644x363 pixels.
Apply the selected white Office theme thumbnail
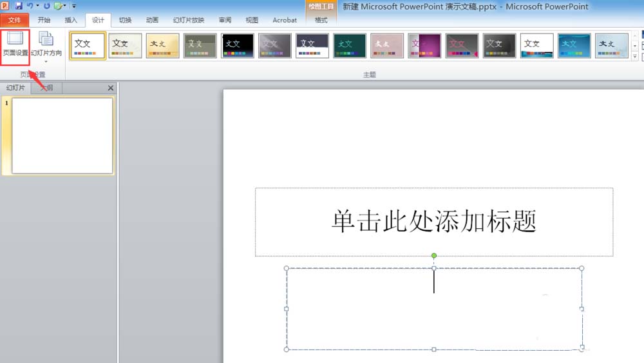click(x=88, y=46)
